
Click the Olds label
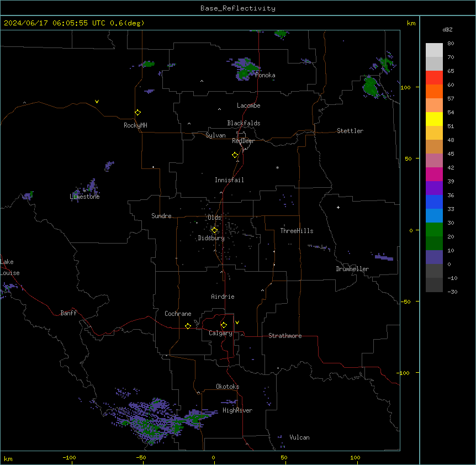214,218
